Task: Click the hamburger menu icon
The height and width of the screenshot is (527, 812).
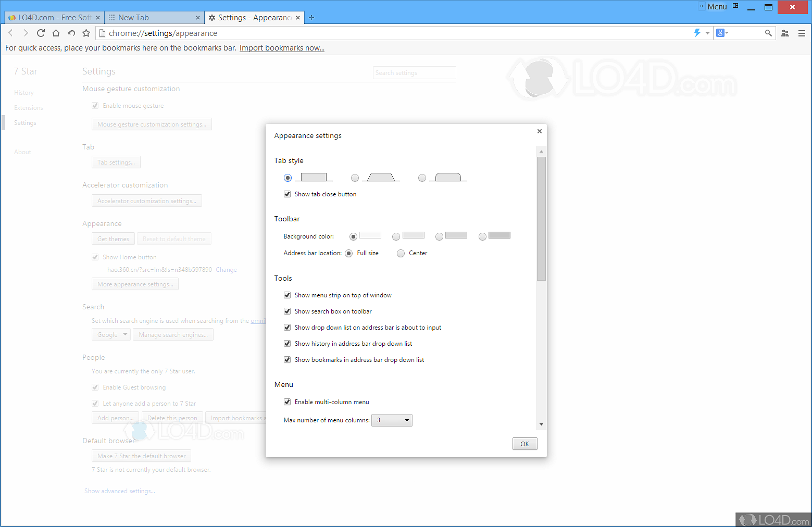Action: 802,33
